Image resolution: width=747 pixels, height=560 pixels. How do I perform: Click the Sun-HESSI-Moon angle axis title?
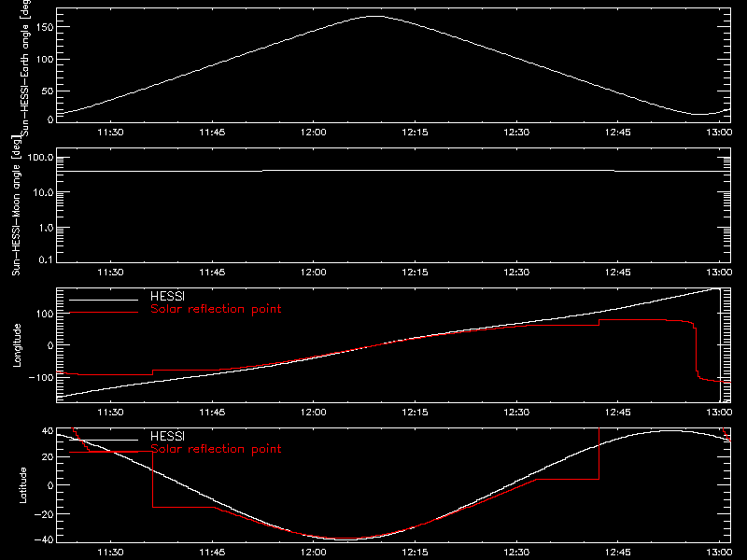click(x=16, y=205)
